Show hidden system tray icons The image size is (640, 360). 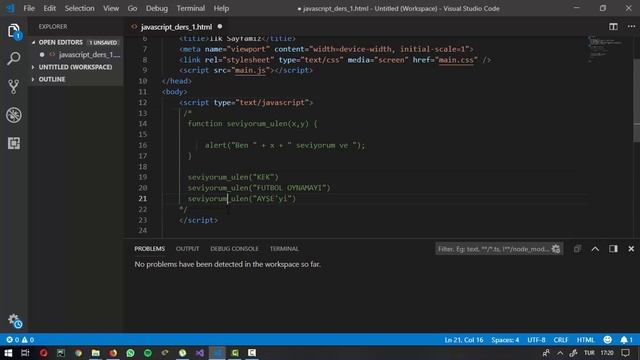560,353
